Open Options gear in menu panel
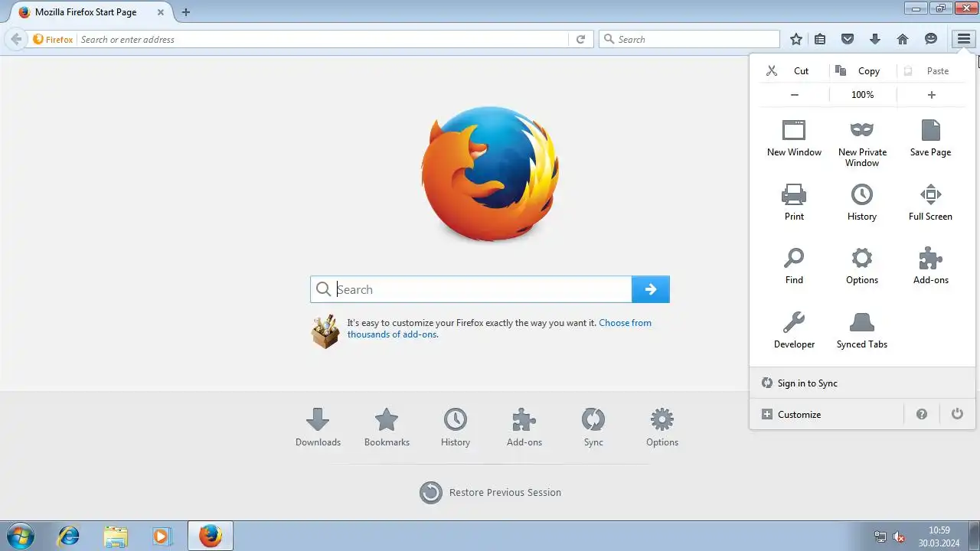 click(862, 266)
